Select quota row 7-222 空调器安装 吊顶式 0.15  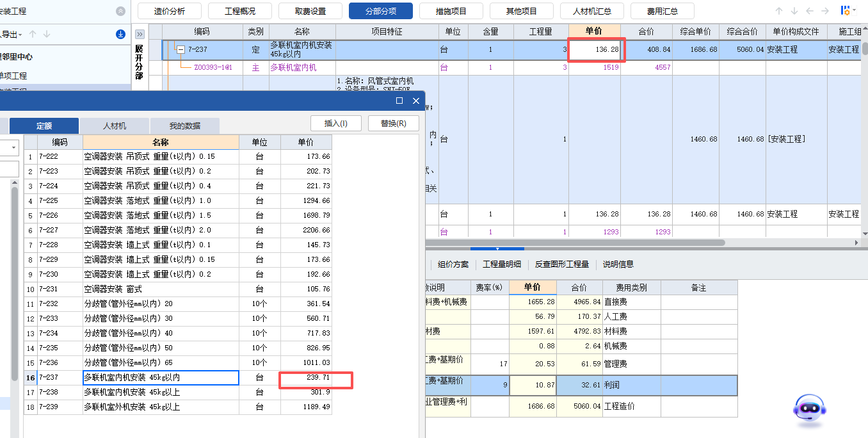(x=178, y=157)
